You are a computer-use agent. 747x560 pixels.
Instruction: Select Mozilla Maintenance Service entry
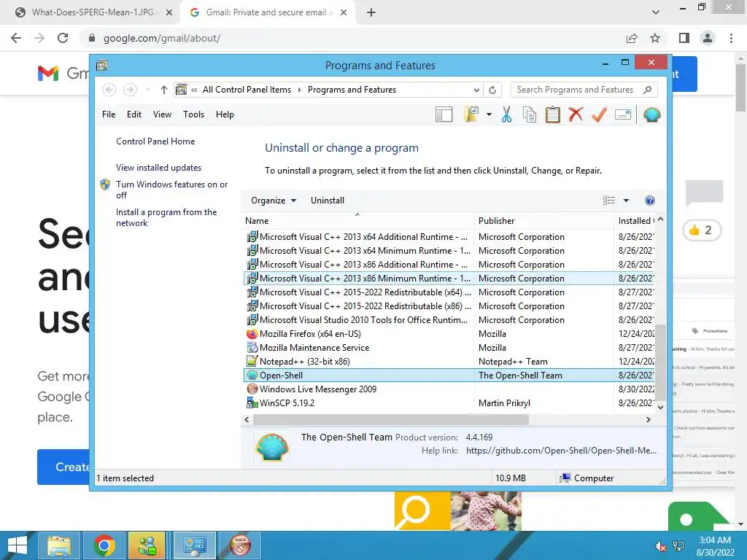tap(449, 348)
